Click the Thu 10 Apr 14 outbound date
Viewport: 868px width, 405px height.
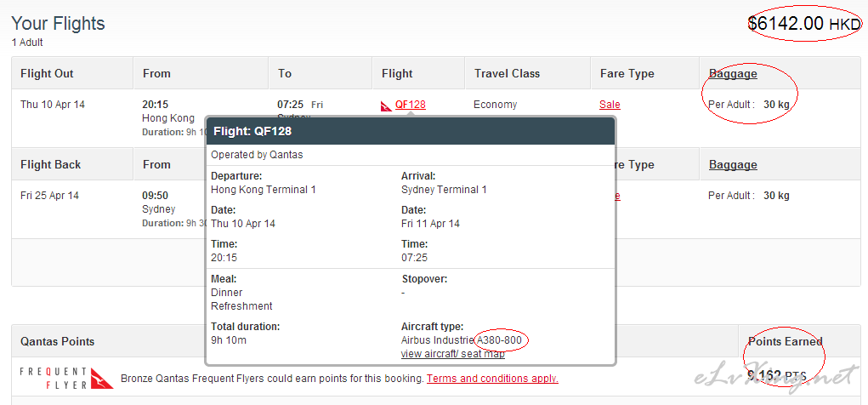point(53,104)
